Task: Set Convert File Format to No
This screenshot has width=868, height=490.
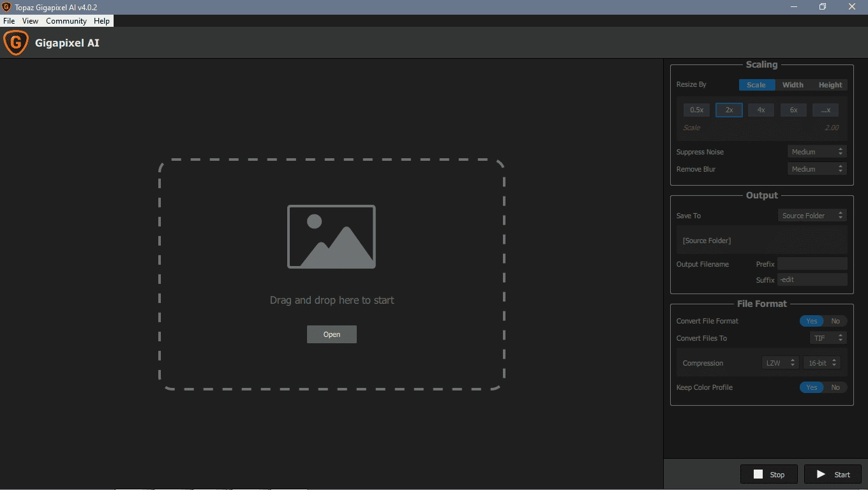Action: 835,321
